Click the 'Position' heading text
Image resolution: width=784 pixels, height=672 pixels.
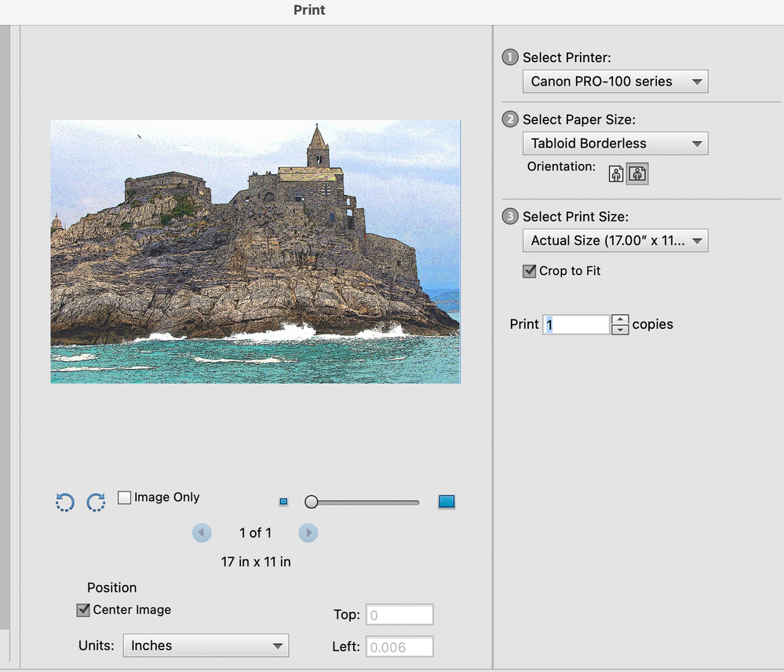point(111,587)
